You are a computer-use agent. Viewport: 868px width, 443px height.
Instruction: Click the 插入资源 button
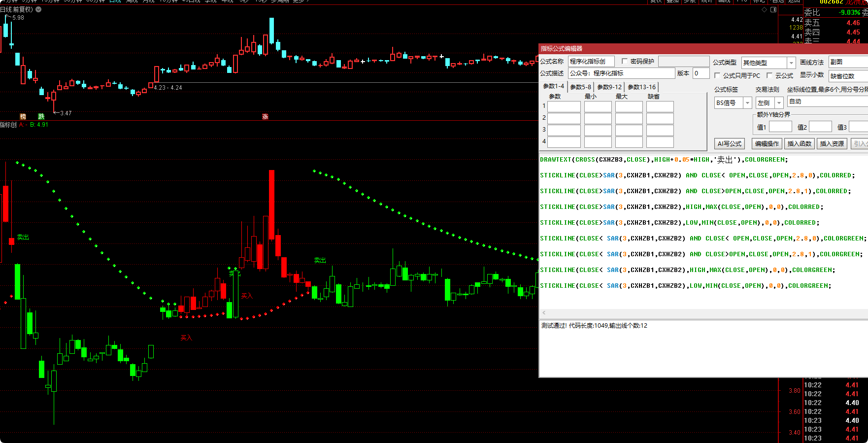click(x=832, y=144)
